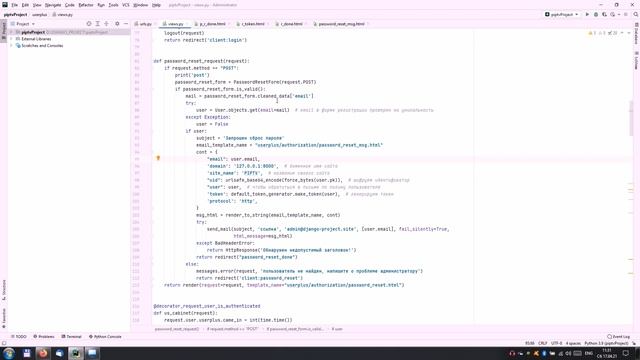Open Help menu

[x=156, y=5]
